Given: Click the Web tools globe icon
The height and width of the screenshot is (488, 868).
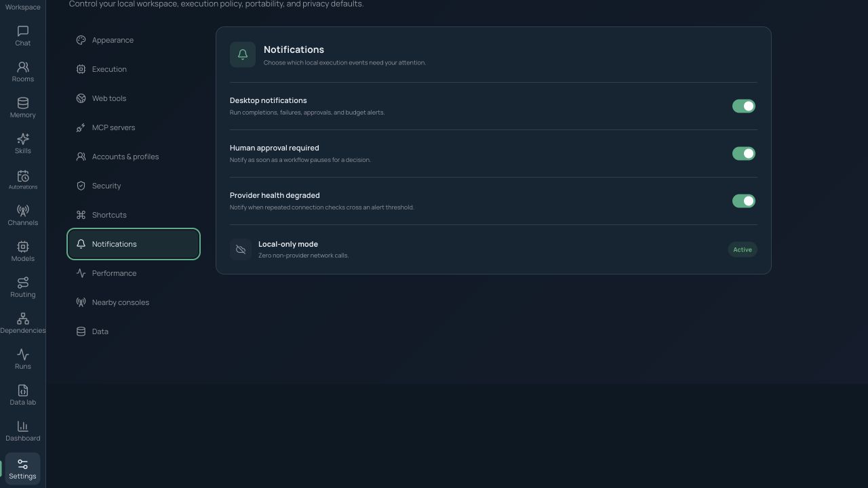Looking at the screenshot, I should click(x=81, y=98).
